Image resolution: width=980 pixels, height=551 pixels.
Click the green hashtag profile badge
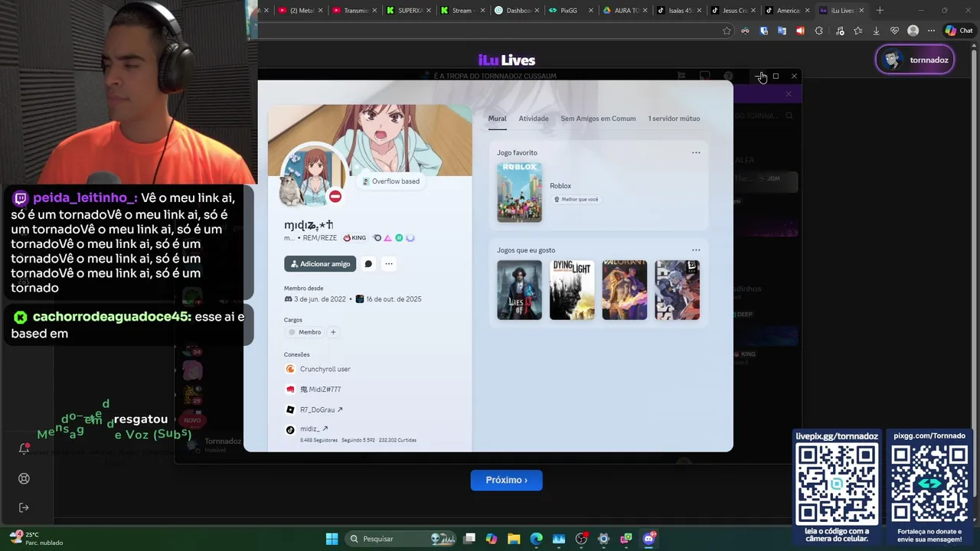399,238
